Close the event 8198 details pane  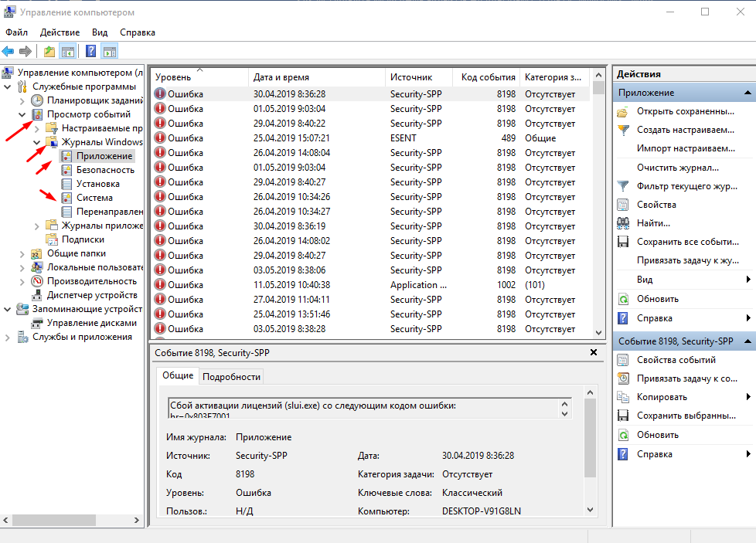click(593, 352)
